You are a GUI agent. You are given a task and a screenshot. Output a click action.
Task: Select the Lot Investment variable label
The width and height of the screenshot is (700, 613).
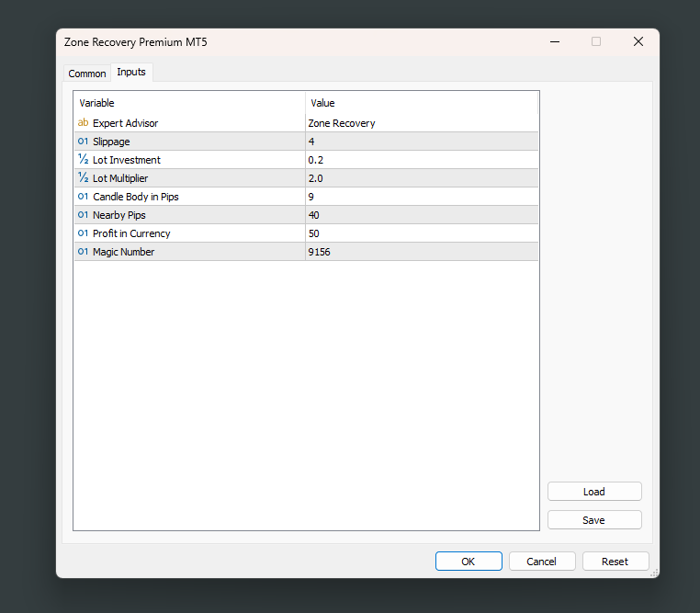(127, 160)
